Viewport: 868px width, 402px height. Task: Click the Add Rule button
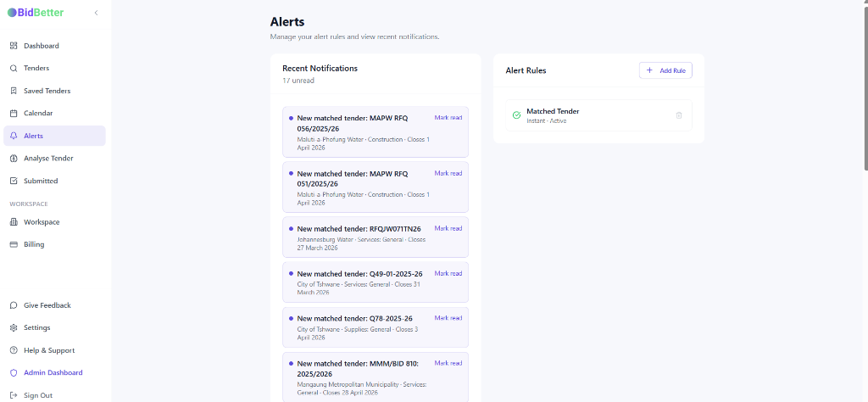[x=665, y=70]
